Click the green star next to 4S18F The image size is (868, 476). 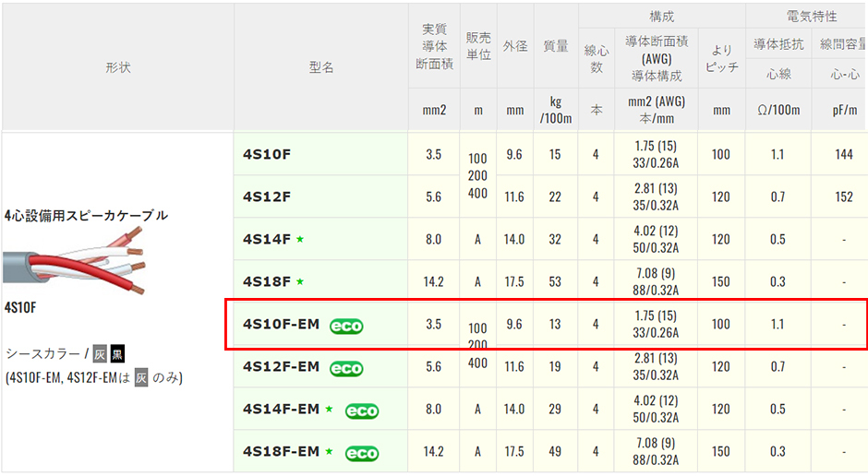click(300, 282)
